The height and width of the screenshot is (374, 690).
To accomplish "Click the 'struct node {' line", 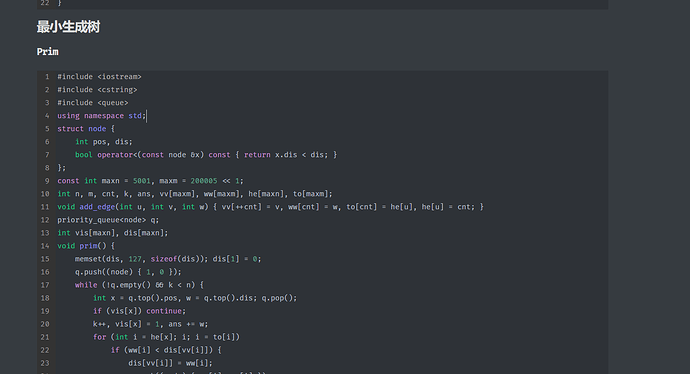I will (x=86, y=128).
